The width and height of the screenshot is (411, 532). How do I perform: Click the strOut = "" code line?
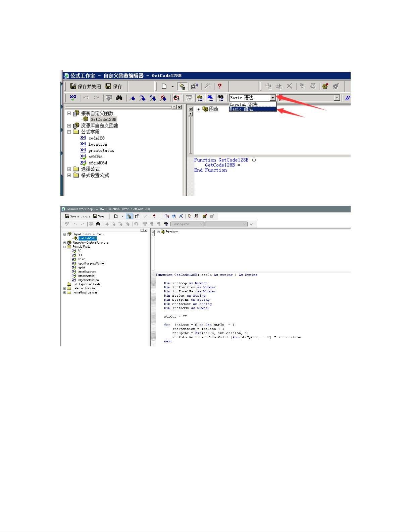point(175,316)
